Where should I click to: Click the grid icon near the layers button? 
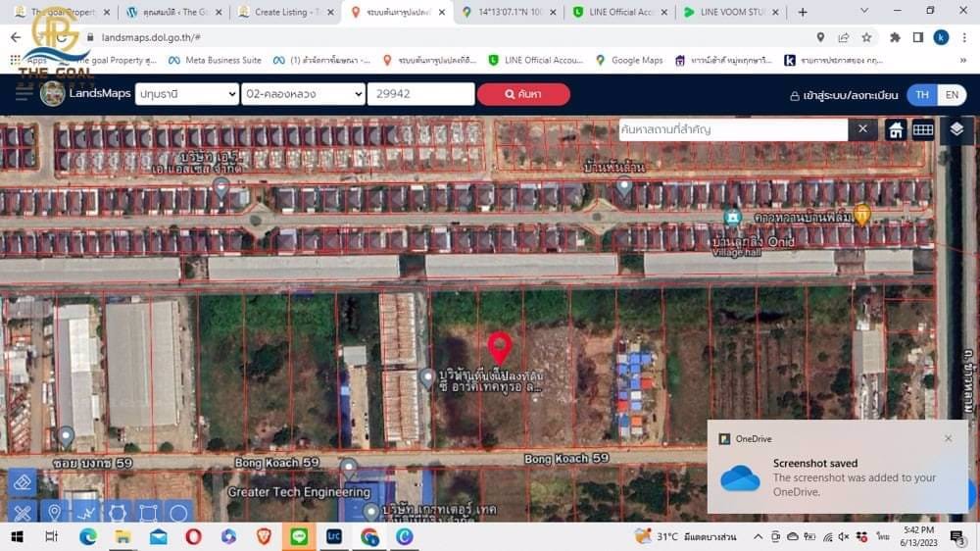(923, 129)
